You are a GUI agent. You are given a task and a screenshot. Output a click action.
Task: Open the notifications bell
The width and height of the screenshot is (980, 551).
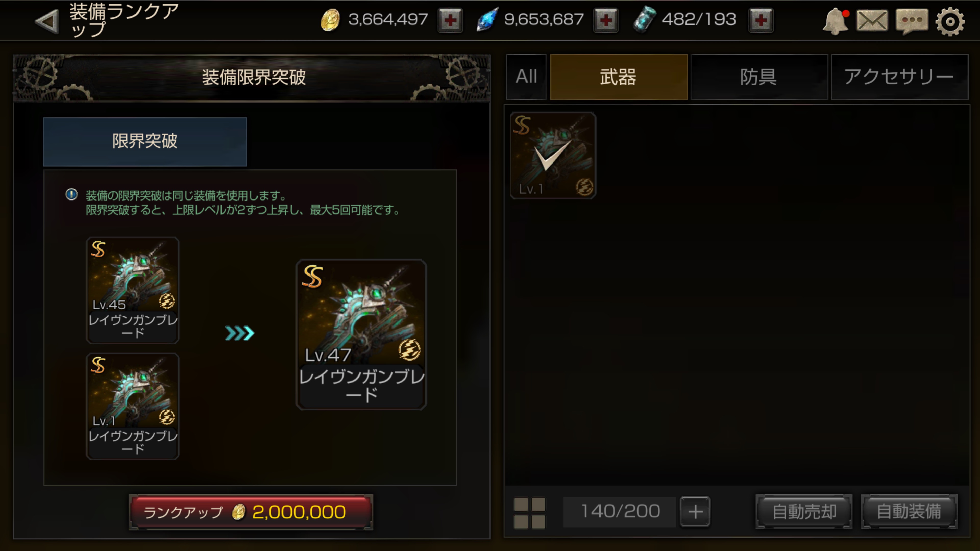click(836, 21)
